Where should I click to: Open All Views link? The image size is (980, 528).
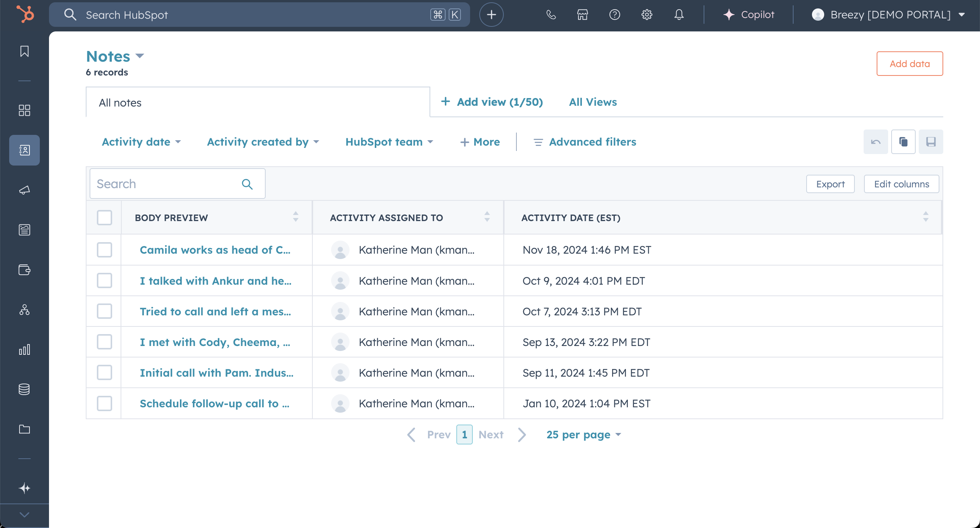click(x=593, y=102)
